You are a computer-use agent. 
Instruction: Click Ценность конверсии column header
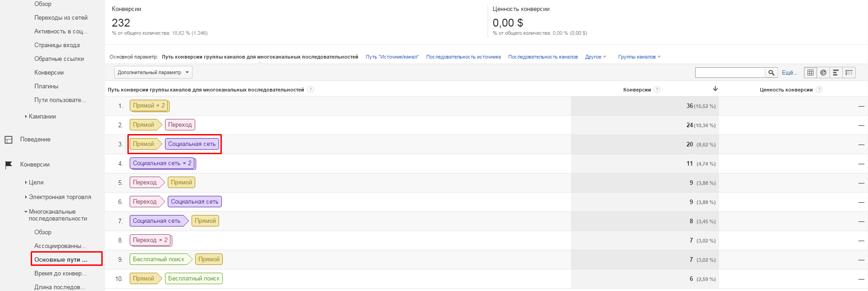point(786,90)
